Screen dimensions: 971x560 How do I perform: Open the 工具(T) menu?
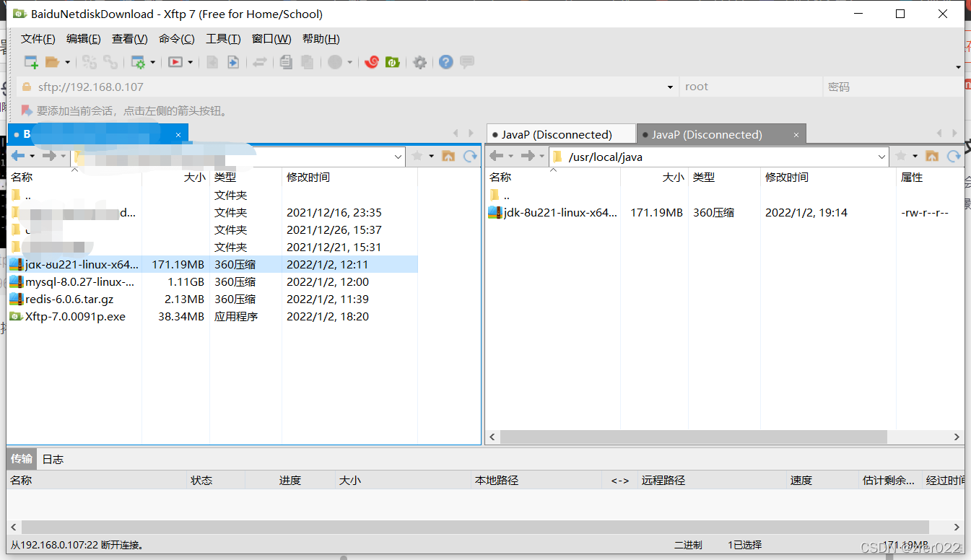point(223,39)
